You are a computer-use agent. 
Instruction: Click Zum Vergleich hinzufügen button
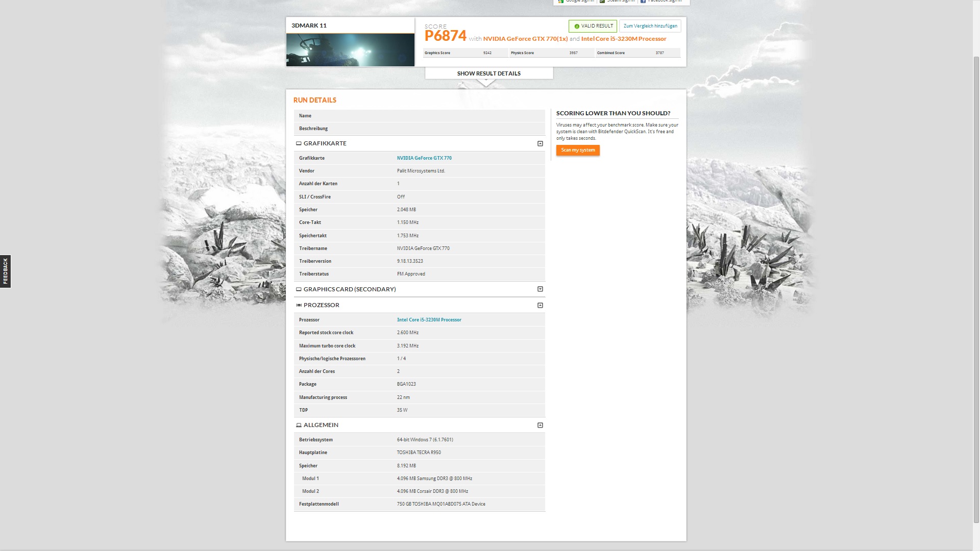tap(650, 26)
